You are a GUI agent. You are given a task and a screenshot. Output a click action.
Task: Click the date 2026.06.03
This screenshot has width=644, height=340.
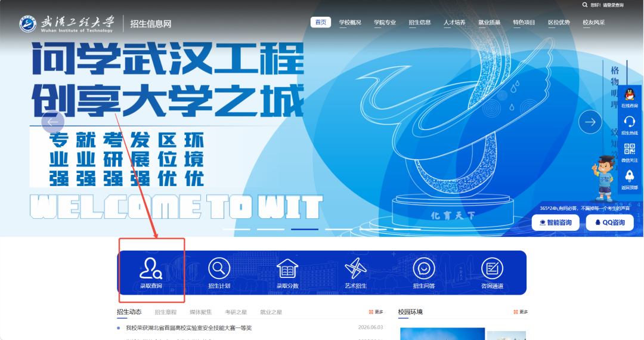click(x=370, y=327)
